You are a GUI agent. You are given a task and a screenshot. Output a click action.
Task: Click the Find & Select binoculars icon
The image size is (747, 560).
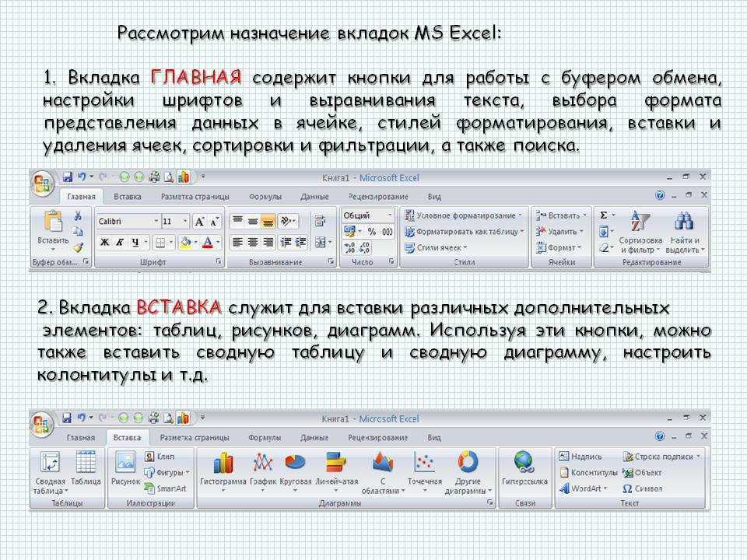pos(684,222)
